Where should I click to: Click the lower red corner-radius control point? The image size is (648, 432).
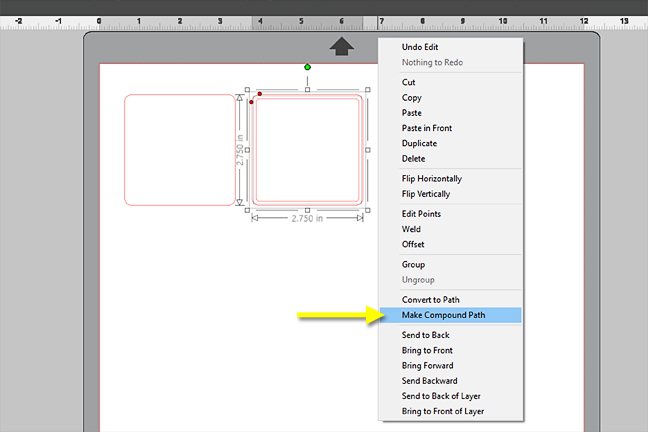(x=251, y=102)
